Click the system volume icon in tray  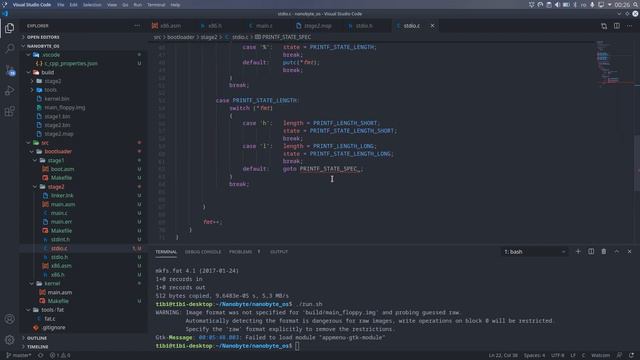point(557,5)
